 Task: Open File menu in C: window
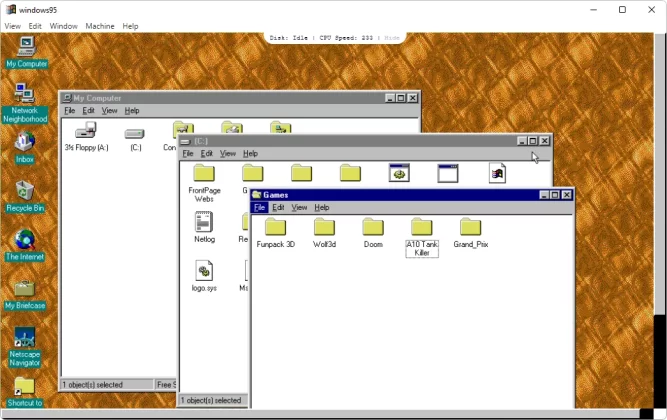click(188, 154)
